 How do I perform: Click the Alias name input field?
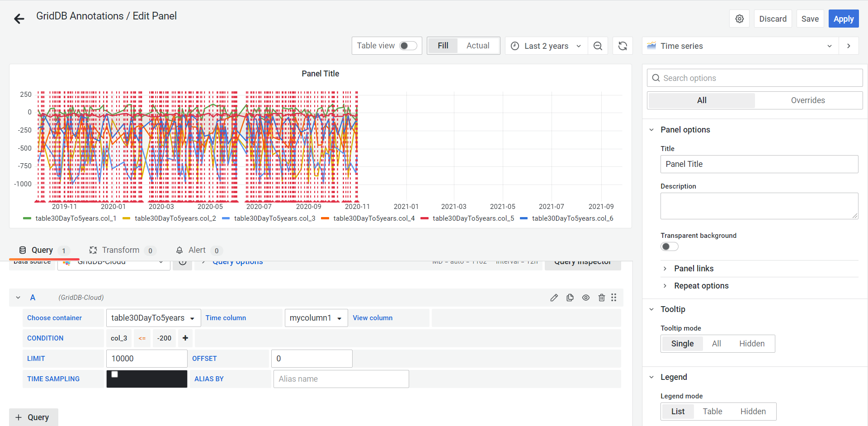tap(341, 379)
